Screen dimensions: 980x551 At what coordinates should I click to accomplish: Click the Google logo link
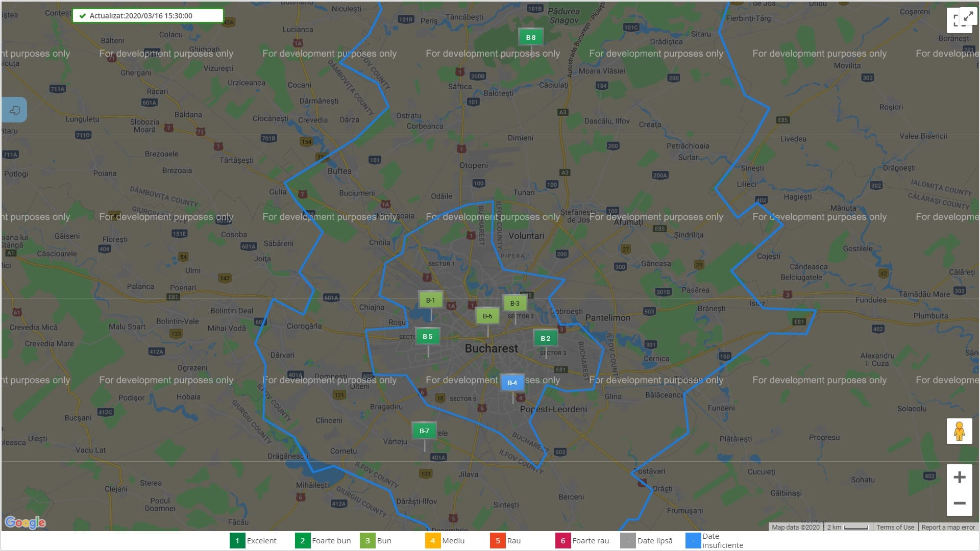(x=25, y=522)
